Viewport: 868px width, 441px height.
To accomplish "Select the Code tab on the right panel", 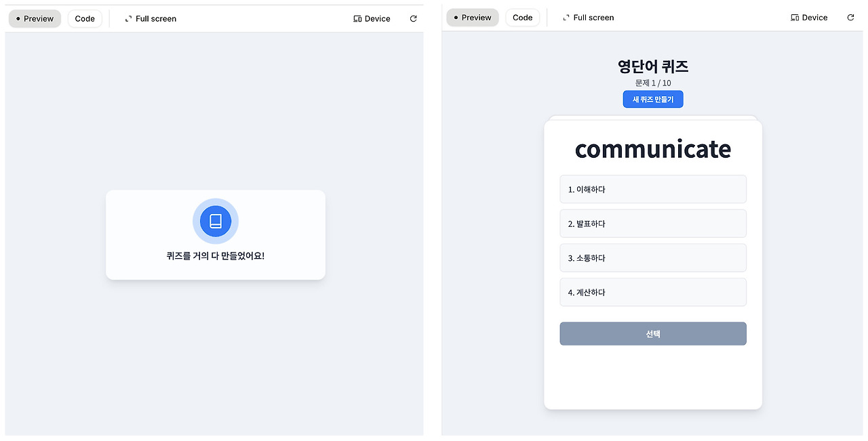I will pyautogui.click(x=522, y=17).
